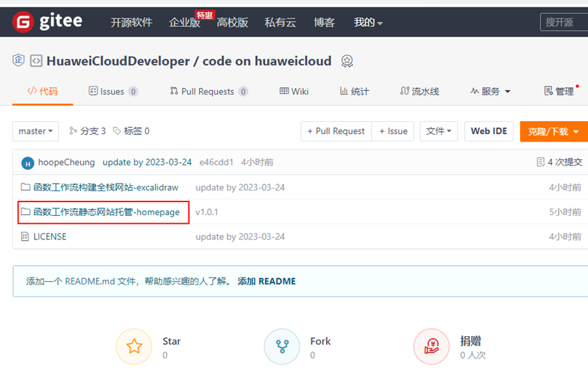Open the 流水线 tab
This screenshot has width=588, height=379.
click(x=419, y=91)
